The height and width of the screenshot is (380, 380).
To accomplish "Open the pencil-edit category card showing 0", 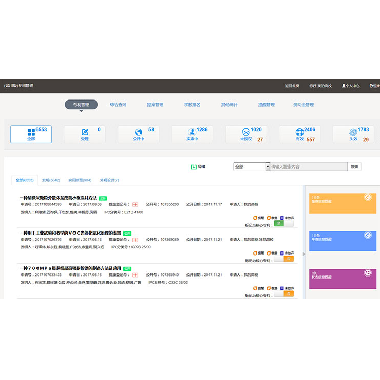I will pyautogui.click(x=85, y=134).
